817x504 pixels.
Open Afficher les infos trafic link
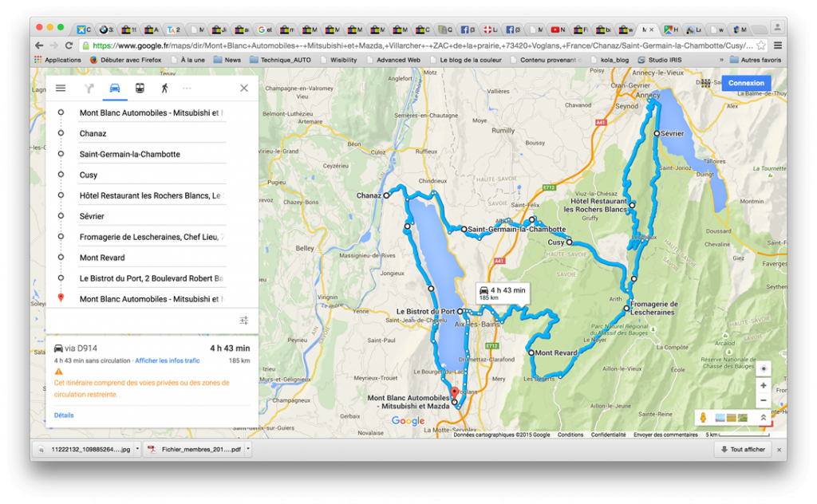[x=168, y=360]
